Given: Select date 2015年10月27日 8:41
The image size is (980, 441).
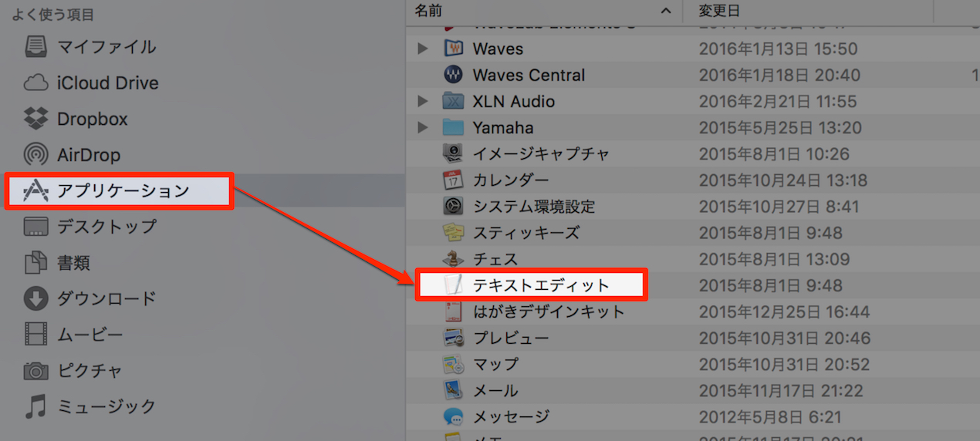Looking at the screenshot, I should [x=779, y=207].
